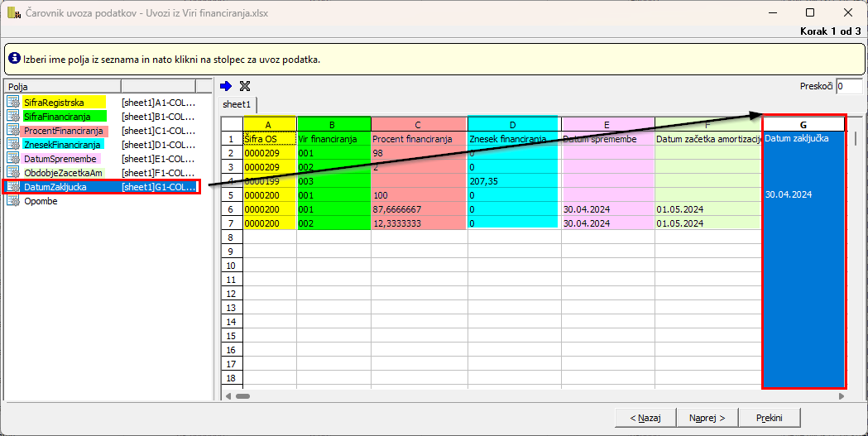Click the icon beside DatumZakljucka field

pyautogui.click(x=13, y=187)
